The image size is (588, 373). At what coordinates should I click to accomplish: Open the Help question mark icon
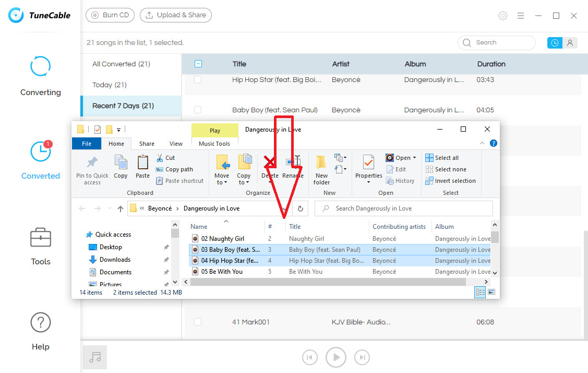(x=41, y=322)
